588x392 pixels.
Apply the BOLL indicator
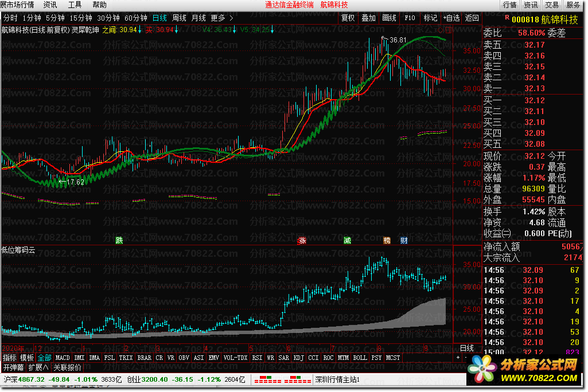[360, 358]
